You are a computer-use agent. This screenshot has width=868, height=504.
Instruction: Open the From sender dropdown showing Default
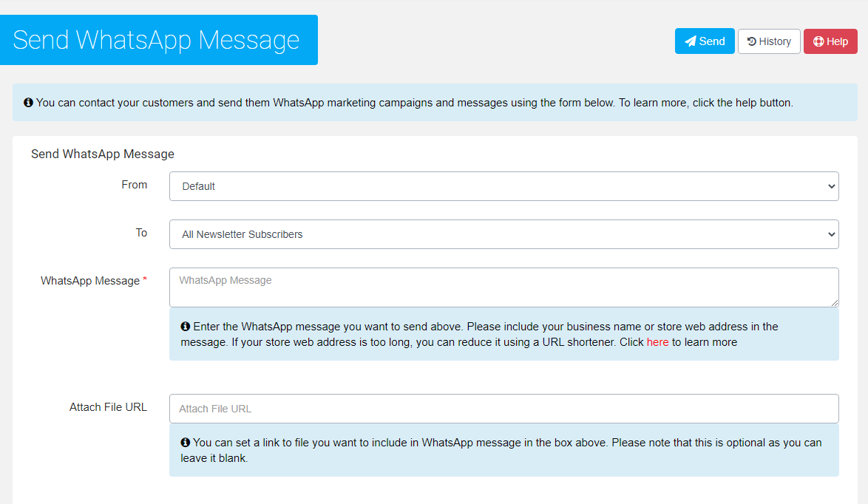click(503, 186)
